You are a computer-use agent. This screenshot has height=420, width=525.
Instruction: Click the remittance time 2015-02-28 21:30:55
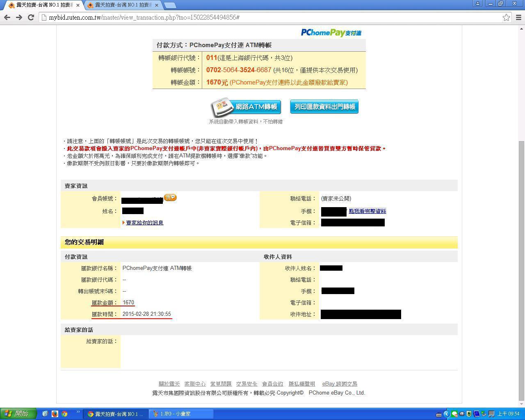click(x=147, y=314)
